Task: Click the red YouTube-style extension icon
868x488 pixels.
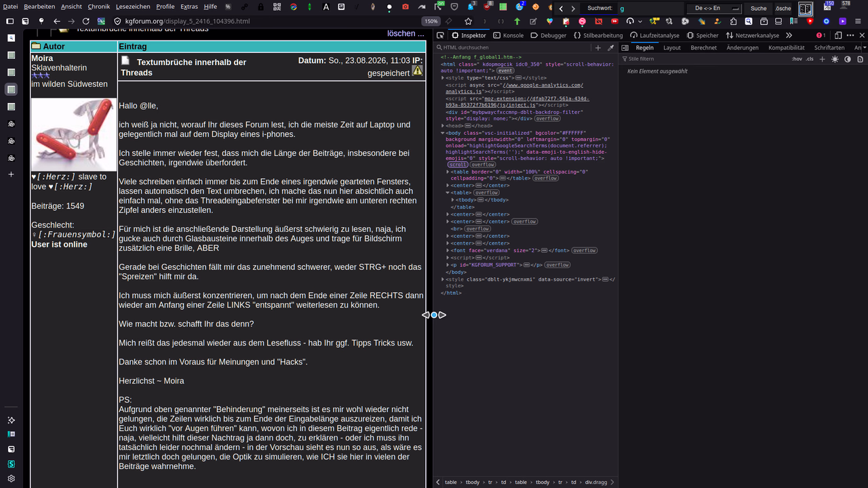Action: (810, 21)
